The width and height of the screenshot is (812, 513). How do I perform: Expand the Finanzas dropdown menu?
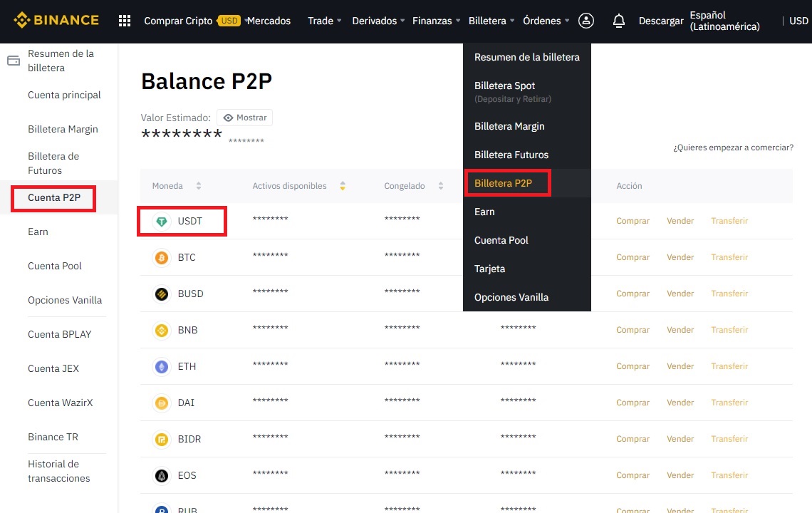[437, 21]
